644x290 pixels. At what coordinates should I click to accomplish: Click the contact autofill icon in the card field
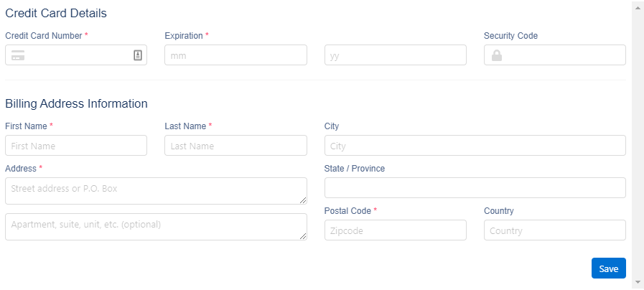(138, 55)
